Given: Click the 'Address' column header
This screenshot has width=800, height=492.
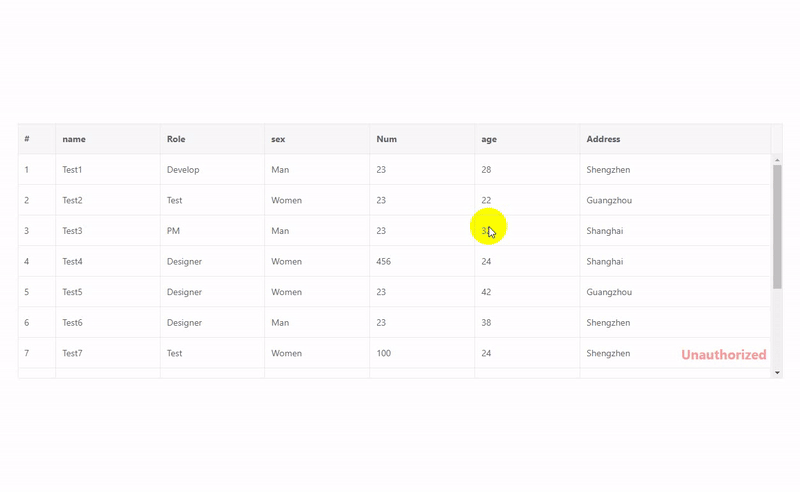Looking at the screenshot, I should pos(603,139).
